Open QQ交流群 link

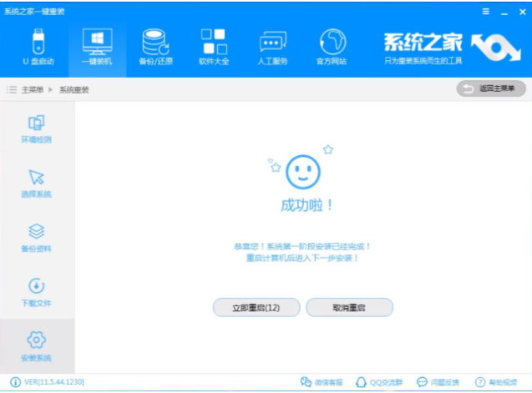tap(378, 382)
